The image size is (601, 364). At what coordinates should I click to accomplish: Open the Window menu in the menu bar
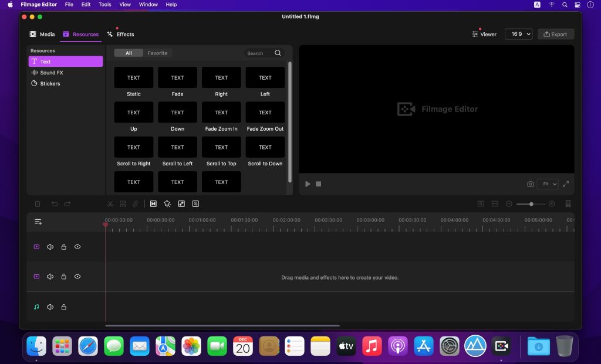point(148,4)
